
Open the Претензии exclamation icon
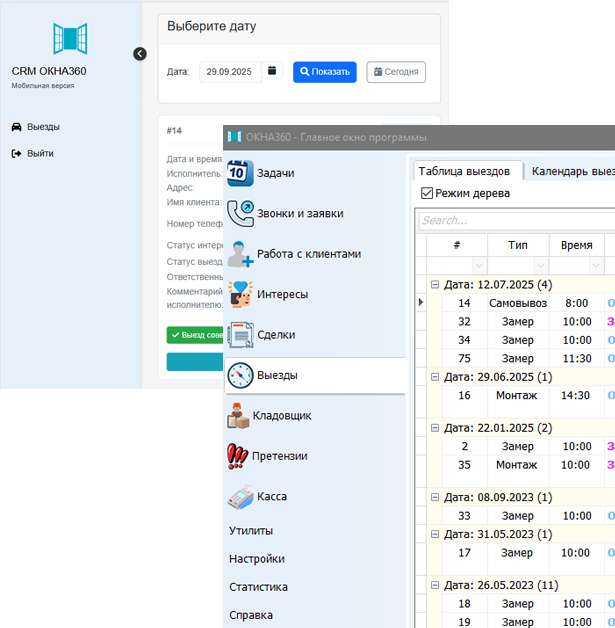(238, 456)
